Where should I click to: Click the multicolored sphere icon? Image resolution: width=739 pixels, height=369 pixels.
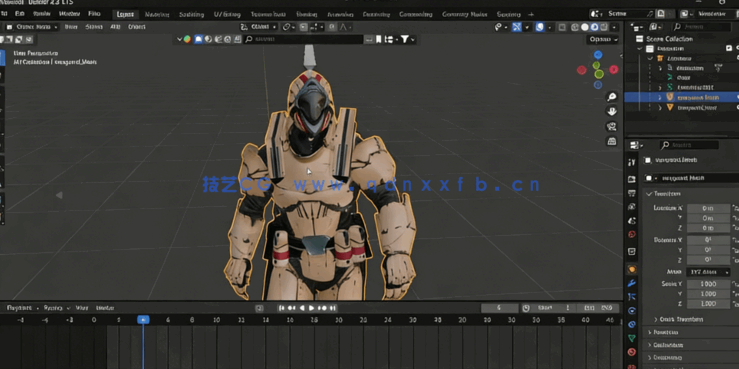coord(188,39)
